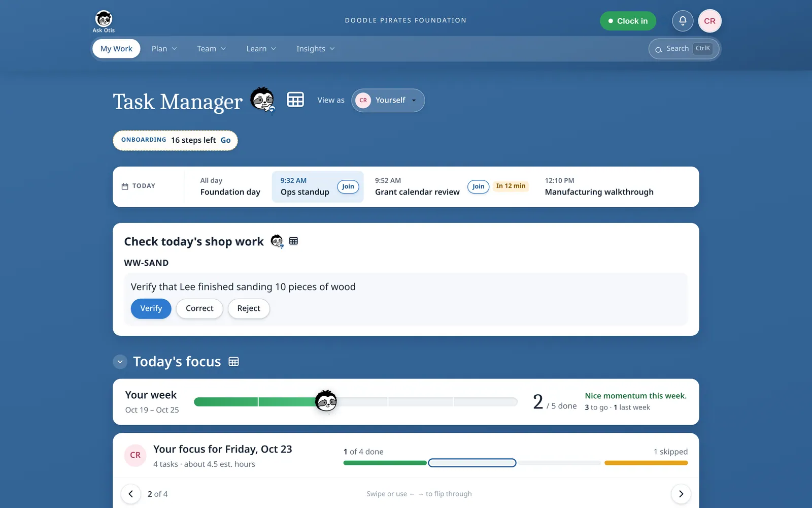Screen dimensions: 812x508
Task: Click the Search field
Action: point(684,49)
